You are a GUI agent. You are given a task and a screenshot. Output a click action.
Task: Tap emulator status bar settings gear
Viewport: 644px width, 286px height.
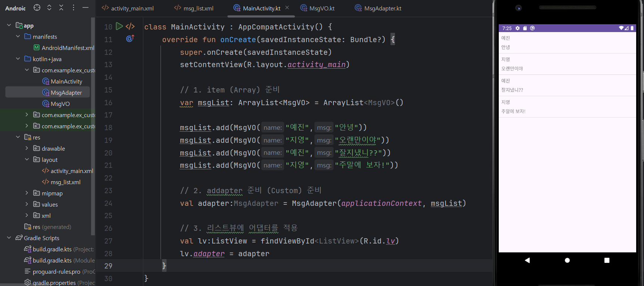[x=517, y=28]
